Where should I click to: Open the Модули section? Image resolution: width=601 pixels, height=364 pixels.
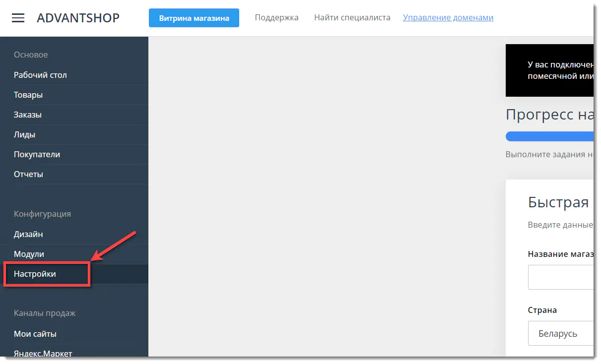[29, 254]
